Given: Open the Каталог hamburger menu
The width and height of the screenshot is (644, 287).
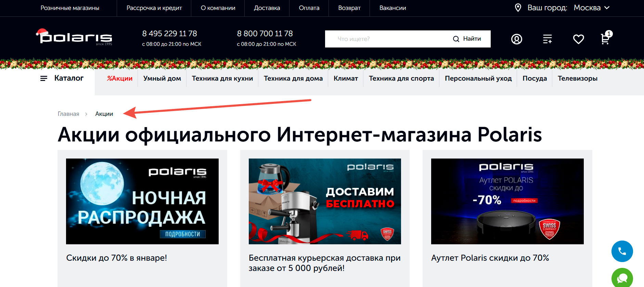Looking at the screenshot, I should (x=62, y=78).
